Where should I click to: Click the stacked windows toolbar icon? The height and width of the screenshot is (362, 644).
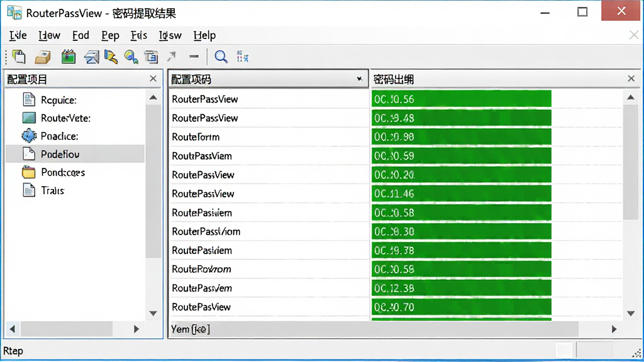coord(151,57)
